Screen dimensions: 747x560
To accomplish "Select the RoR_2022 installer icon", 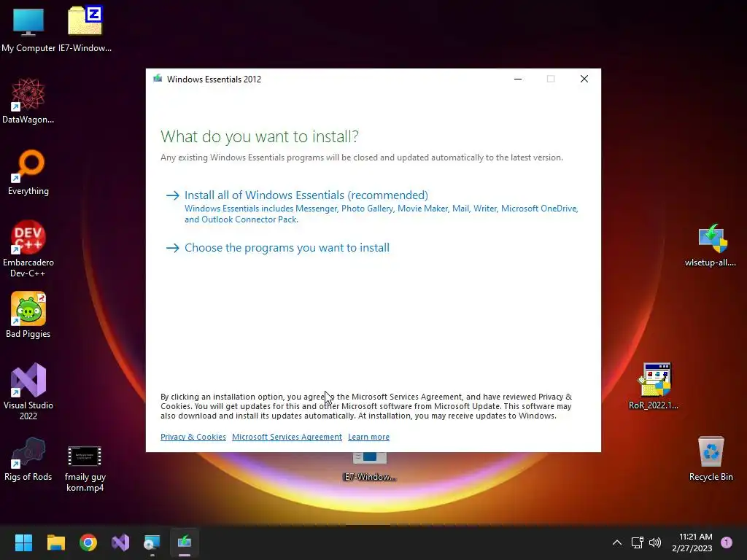I will click(x=654, y=386).
